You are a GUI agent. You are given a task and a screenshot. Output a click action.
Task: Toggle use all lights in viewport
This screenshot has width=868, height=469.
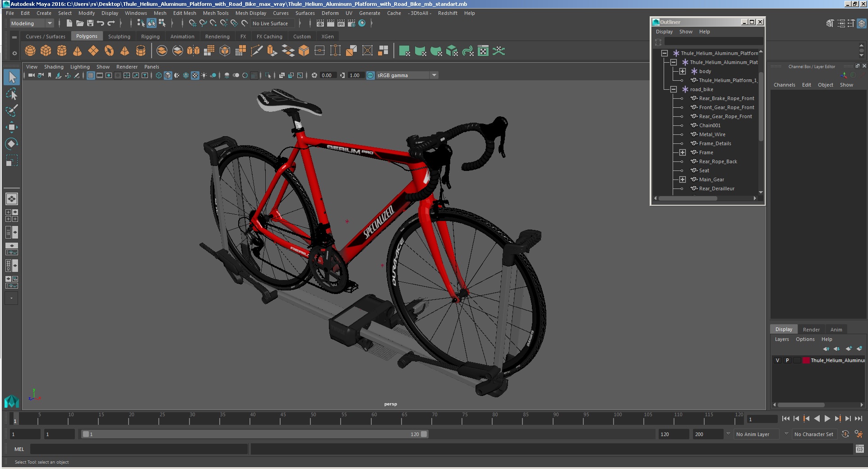pos(204,75)
